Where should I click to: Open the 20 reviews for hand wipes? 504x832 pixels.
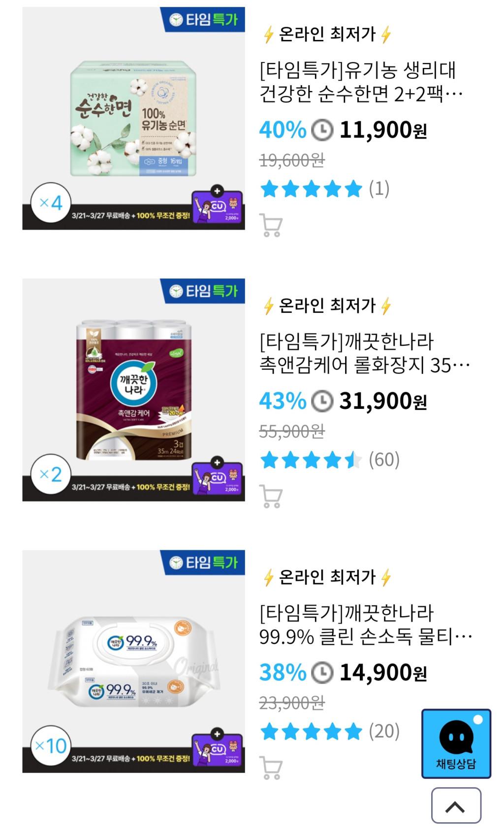(x=384, y=732)
